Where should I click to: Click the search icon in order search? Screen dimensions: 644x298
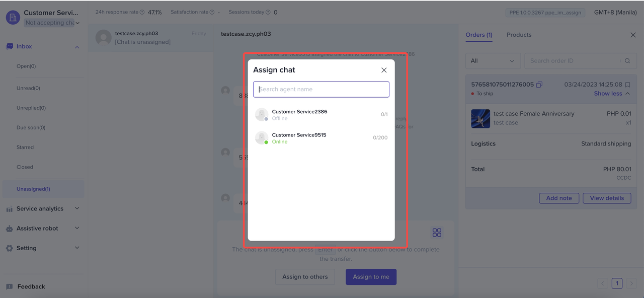(627, 61)
